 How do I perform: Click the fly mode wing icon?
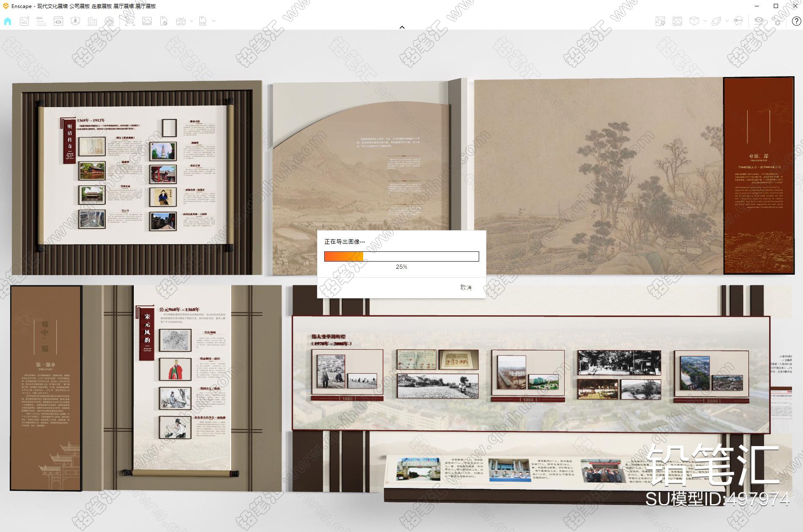(x=716, y=21)
